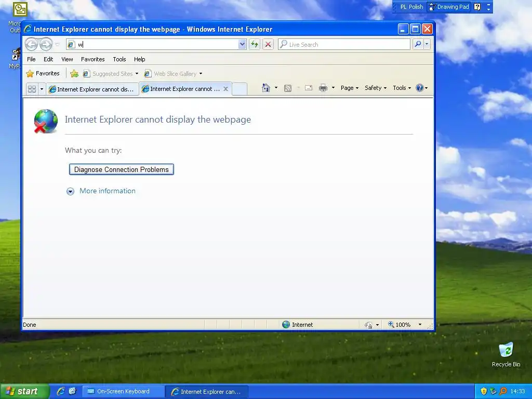This screenshot has width=532, height=399.
Task: Click the red Stop loading icon
Action: 268,44
